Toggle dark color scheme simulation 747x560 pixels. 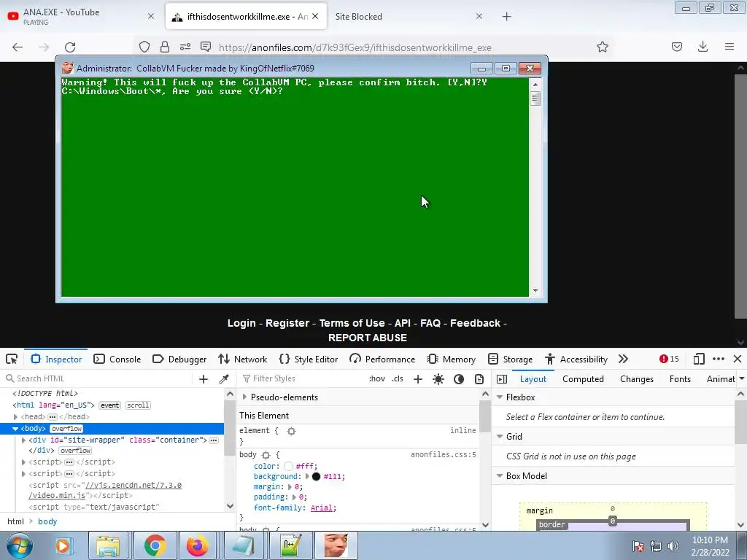(459, 378)
